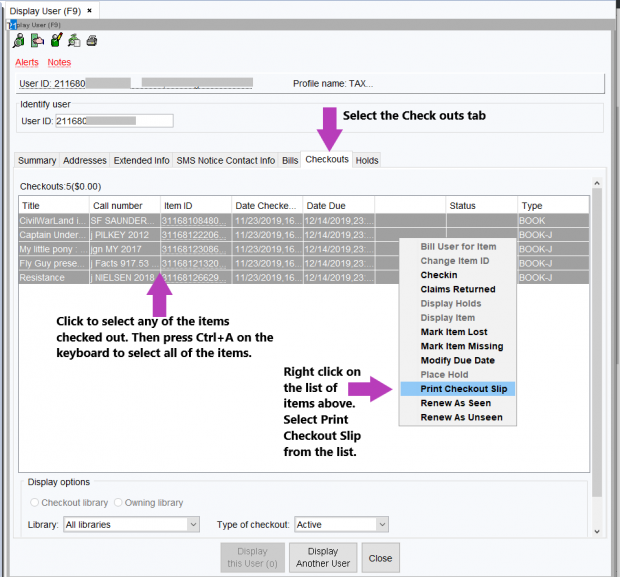Select the Captain Under... checkout row
Viewport: 620px width, 577px height.
point(304,235)
